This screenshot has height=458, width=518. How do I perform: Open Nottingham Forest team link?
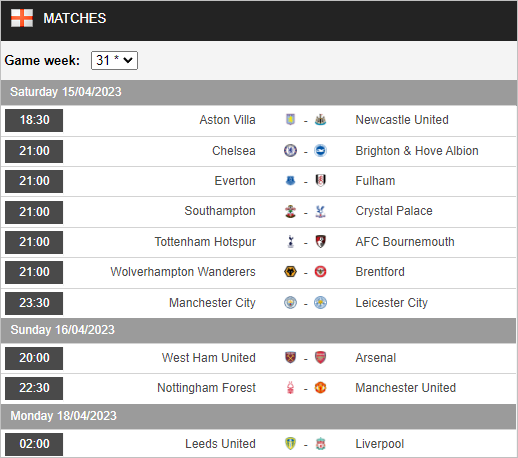206,388
